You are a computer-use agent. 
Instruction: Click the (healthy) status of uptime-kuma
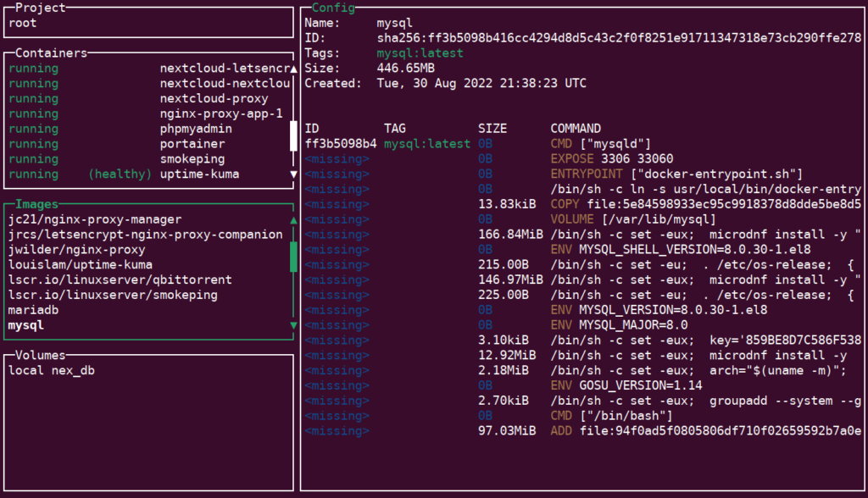point(120,174)
